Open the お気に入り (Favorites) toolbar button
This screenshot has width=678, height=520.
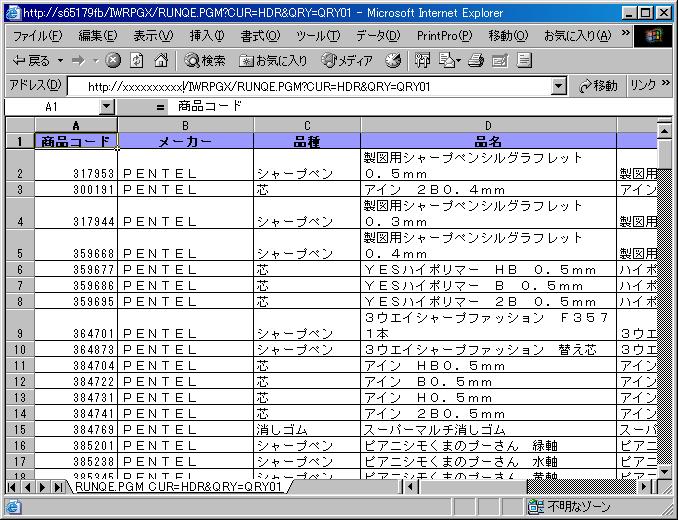tap(273, 61)
